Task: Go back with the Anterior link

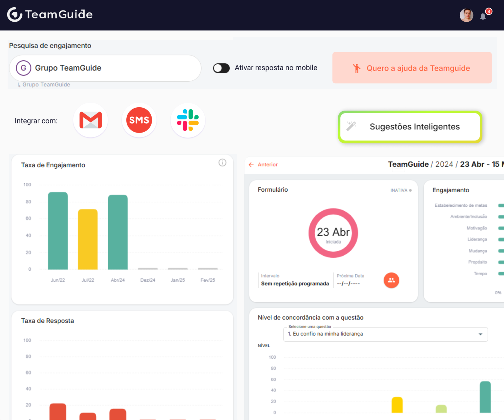Action: click(x=263, y=165)
